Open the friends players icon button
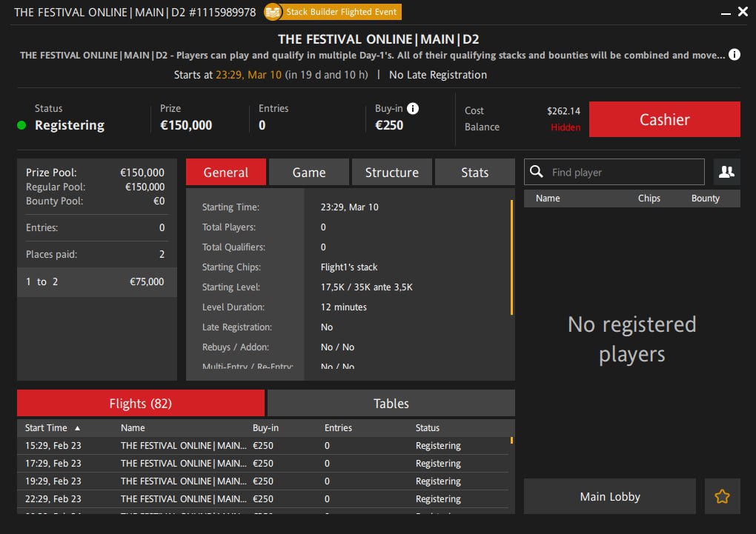756x534 pixels. (x=726, y=172)
